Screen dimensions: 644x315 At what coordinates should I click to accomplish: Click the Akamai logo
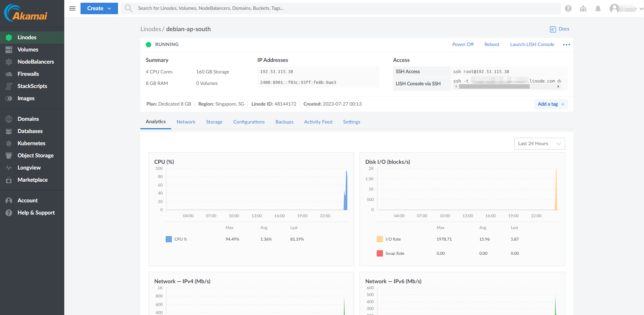coord(26,13)
